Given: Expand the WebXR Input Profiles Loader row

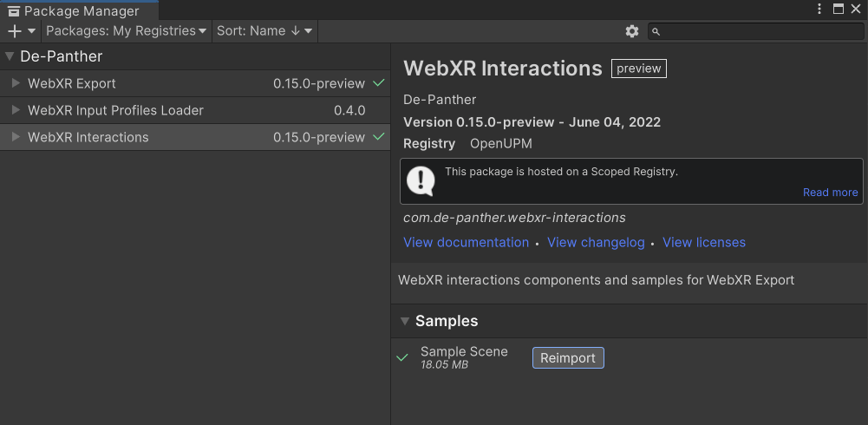Looking at the screenshot, I should pos(16,110).
